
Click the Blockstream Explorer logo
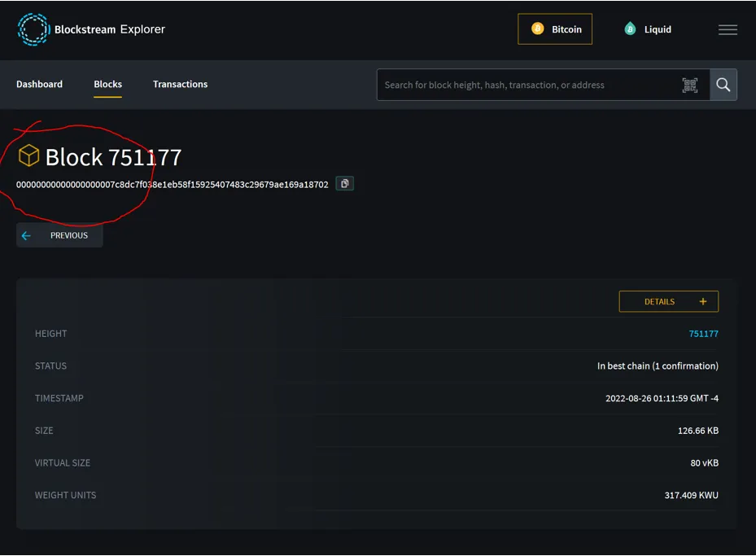coord(90,29)
